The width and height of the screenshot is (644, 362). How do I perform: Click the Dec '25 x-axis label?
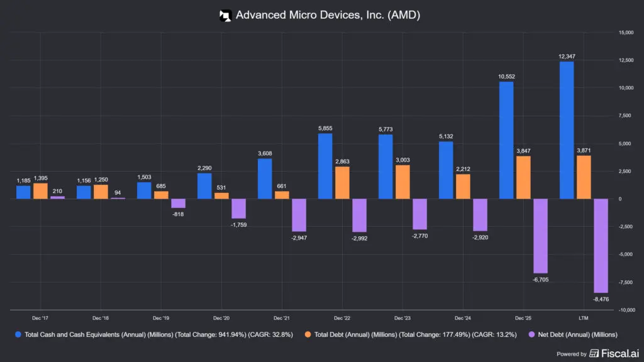click(523, 318)
